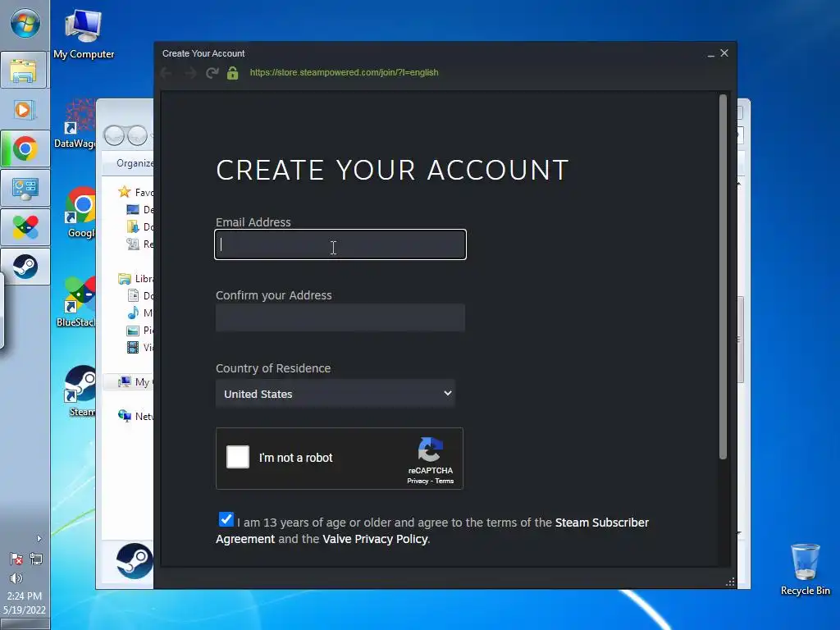Click the Explorer back button behind Steam

[115, 135]
